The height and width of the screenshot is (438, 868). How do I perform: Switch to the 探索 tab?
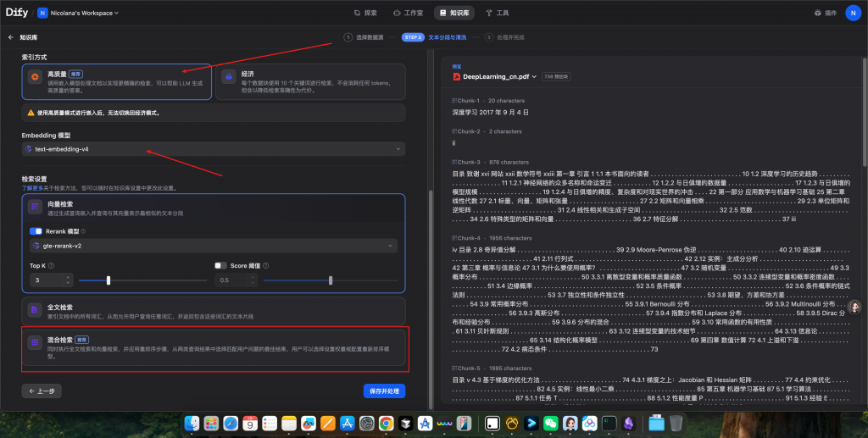[364, 13]
